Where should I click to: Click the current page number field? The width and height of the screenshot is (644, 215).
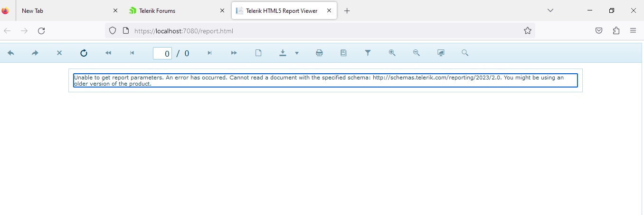(162, 53)
